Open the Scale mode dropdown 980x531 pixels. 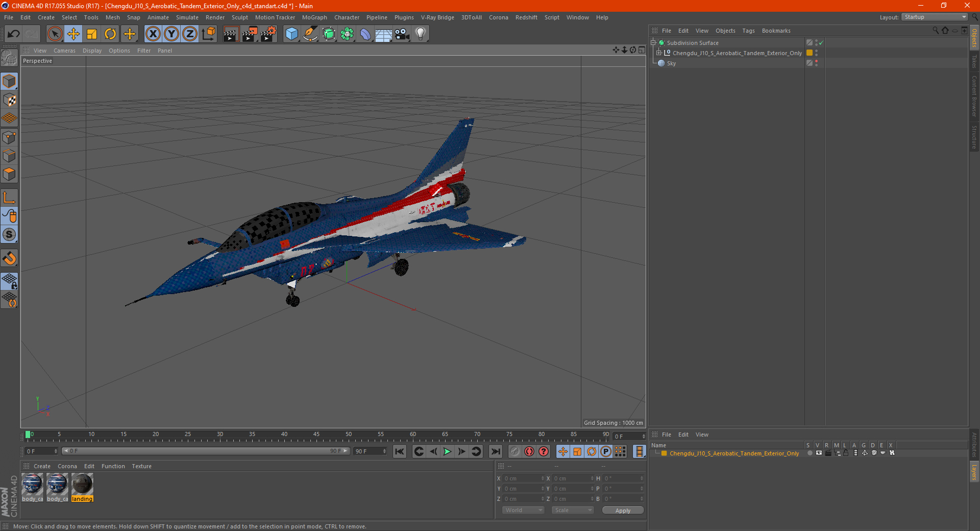click(x=573, y=510)
